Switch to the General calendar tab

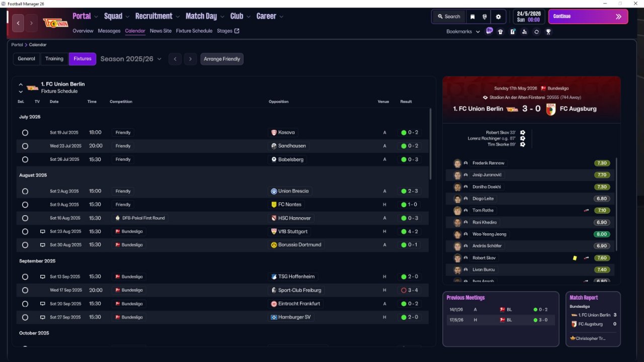coord(27,59)
